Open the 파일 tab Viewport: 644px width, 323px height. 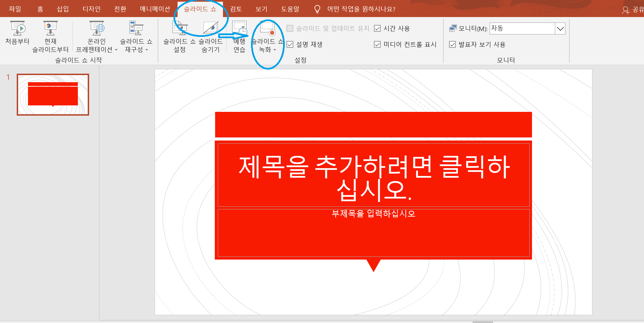(x=15, y=9)
